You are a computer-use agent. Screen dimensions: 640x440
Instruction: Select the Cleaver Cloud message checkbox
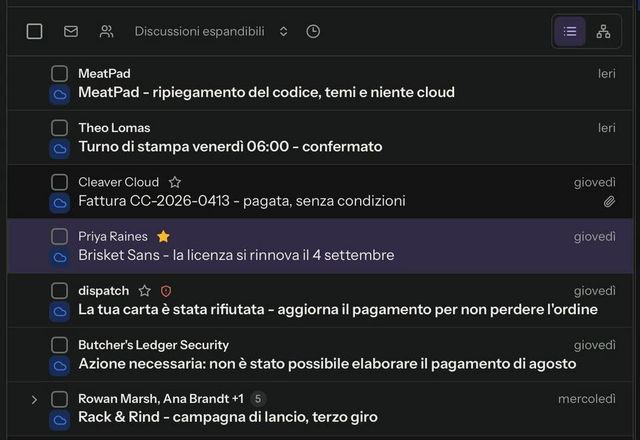click(60, 182)
